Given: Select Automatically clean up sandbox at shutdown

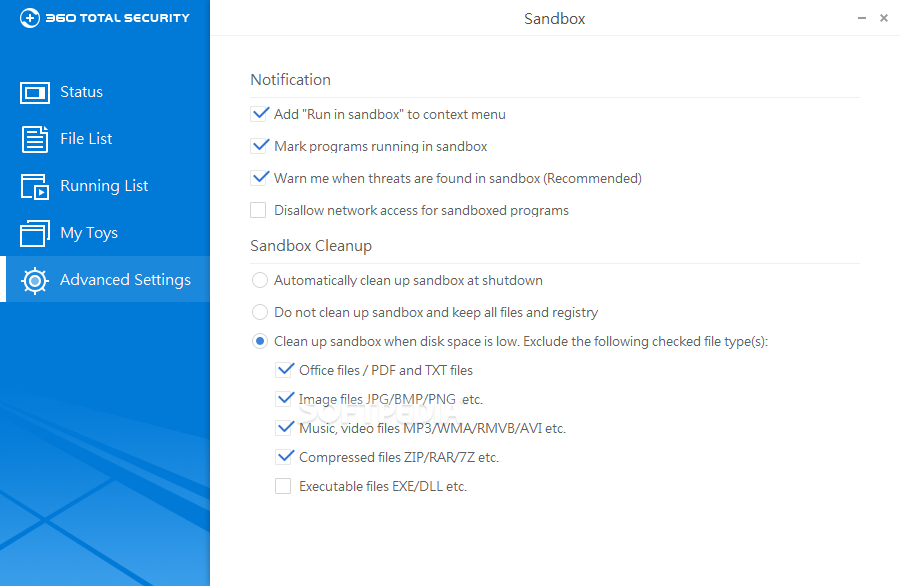Looking at the screenshot, I should click(260, 280).
